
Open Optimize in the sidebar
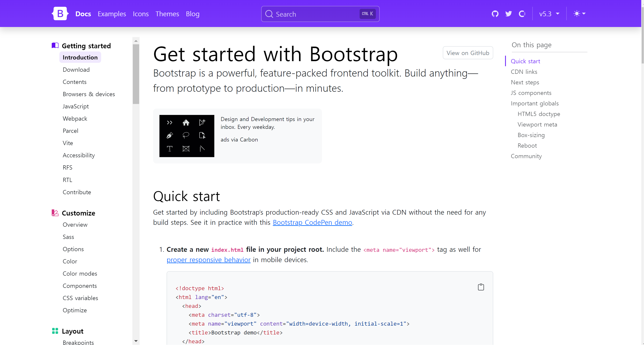point(75,310)
